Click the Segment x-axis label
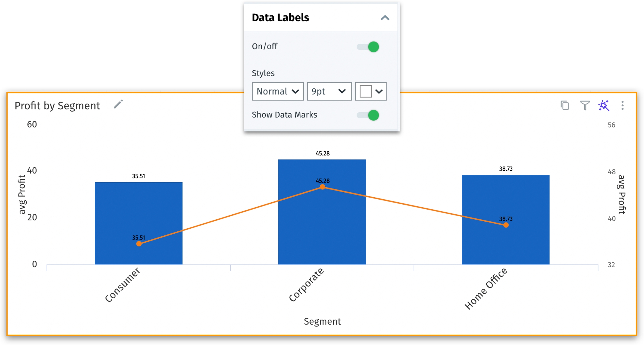 (x=322, y=322)
